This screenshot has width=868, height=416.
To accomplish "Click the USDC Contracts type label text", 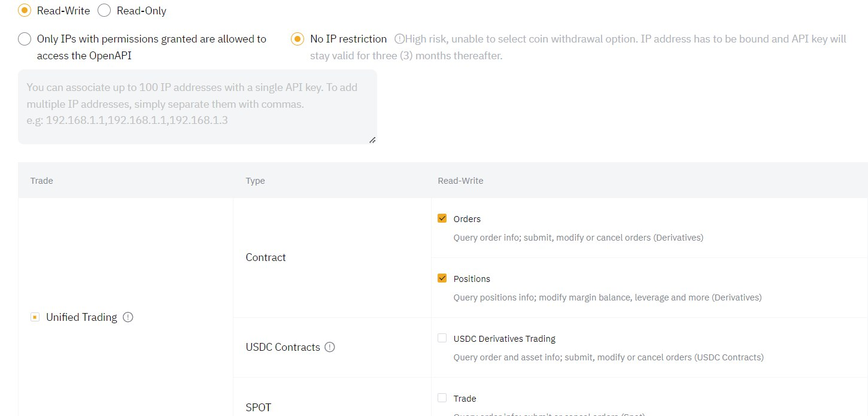I will pos(283,347).
